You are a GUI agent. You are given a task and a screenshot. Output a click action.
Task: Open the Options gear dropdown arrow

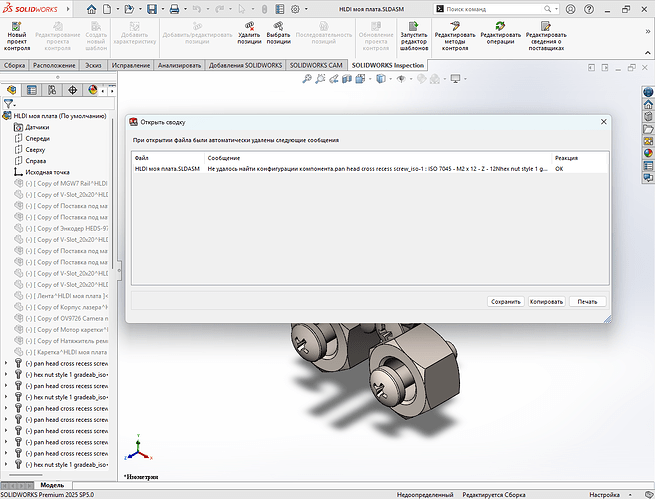pyautogui.click(x=306, y=9)
